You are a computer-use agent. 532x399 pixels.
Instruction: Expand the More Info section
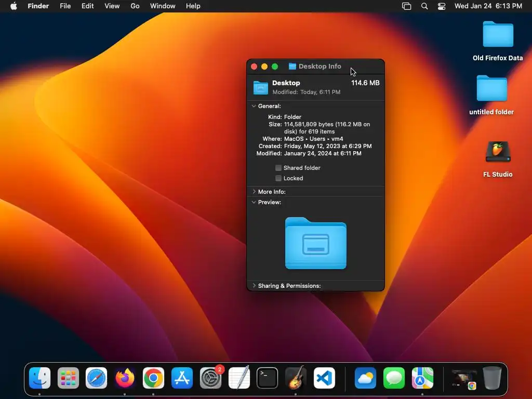(x=254, y=191)
